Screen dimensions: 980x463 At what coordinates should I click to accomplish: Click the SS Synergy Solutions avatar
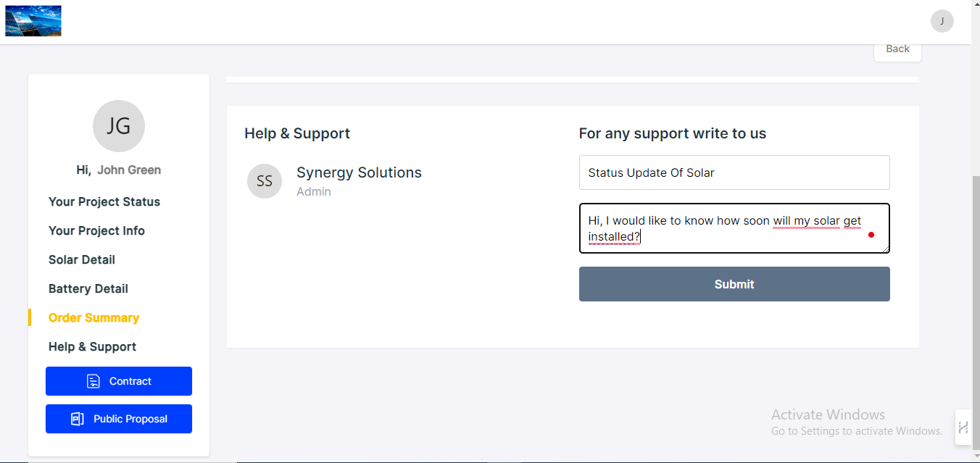click(265, 180)
